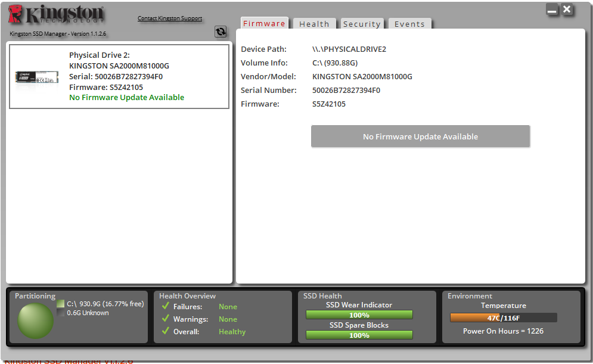Close the Kingston SSD Manager window
Image resolution: width=593 pixels, height=364 pixels.
coord(567,9)
